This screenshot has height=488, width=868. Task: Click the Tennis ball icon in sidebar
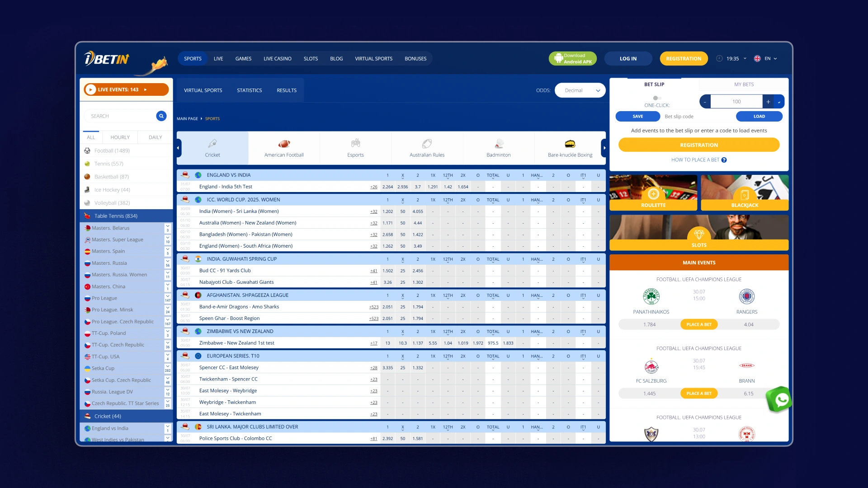coord(87,164)
